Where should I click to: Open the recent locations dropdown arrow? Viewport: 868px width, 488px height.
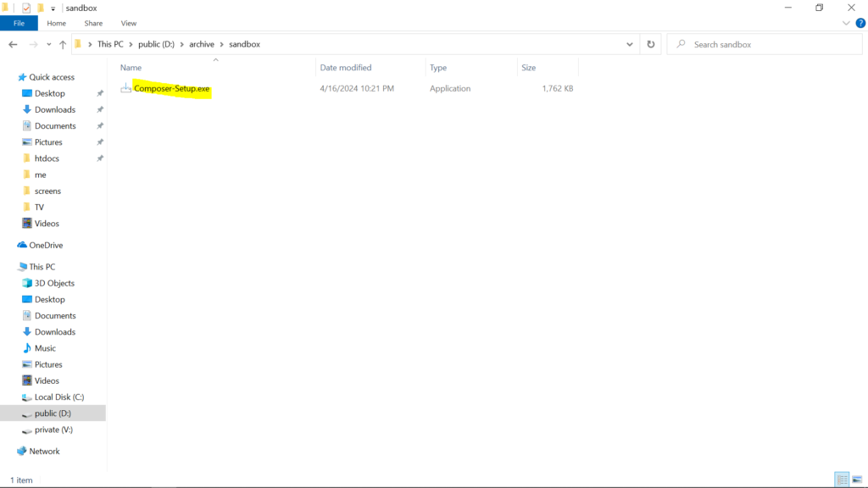48,44
